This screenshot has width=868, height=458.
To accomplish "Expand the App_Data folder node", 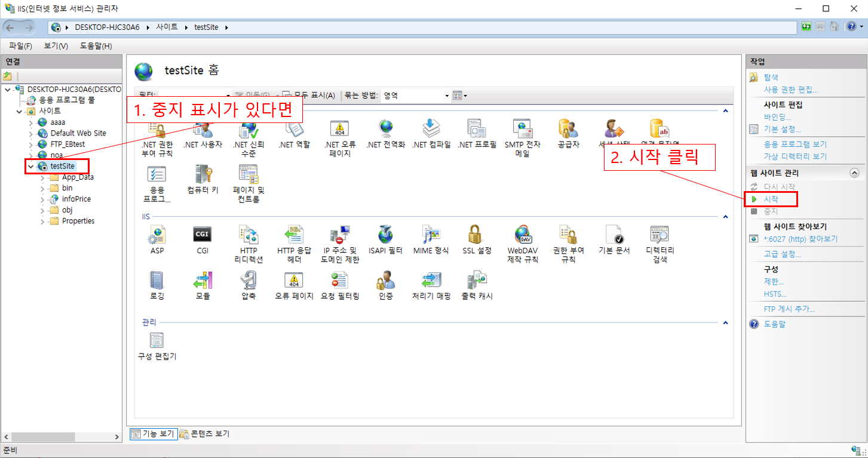I will [42, 177].
